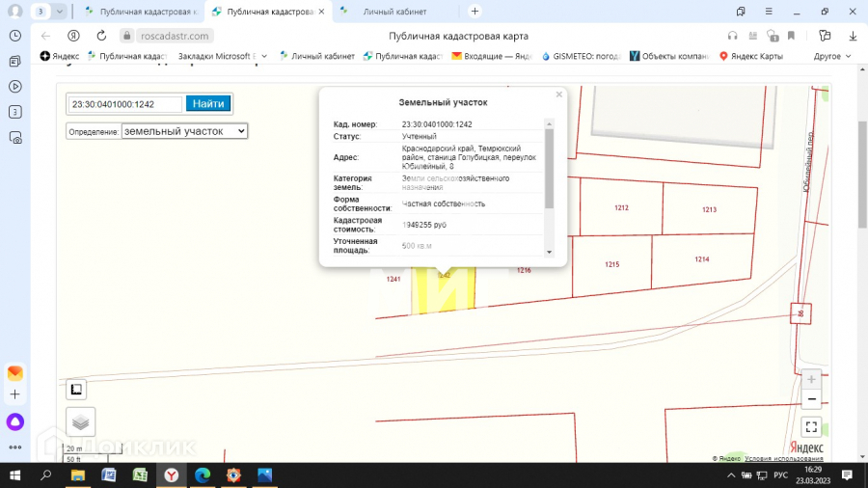The height and width of the screenshot is (488, 868).
Task: Open sidebar three-dots more options
Action: (14, 447)
